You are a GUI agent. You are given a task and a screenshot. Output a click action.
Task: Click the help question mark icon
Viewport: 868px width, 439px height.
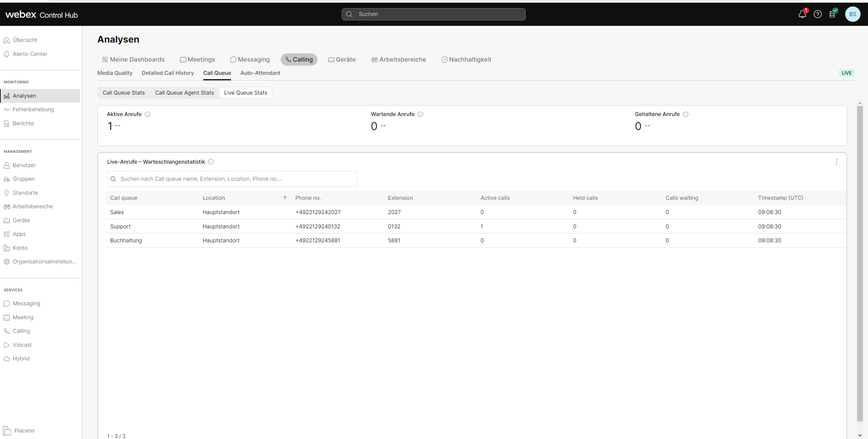coord(818,14)
